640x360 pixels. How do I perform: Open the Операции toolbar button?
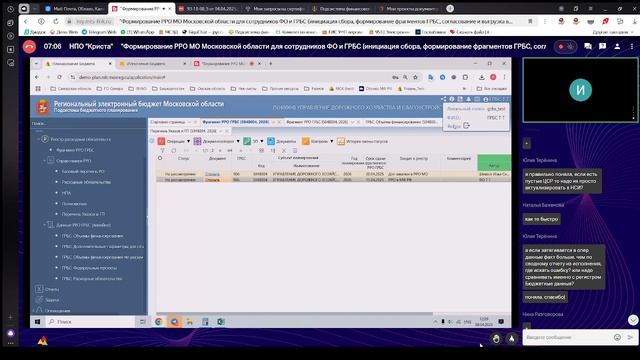click(171, 141)
